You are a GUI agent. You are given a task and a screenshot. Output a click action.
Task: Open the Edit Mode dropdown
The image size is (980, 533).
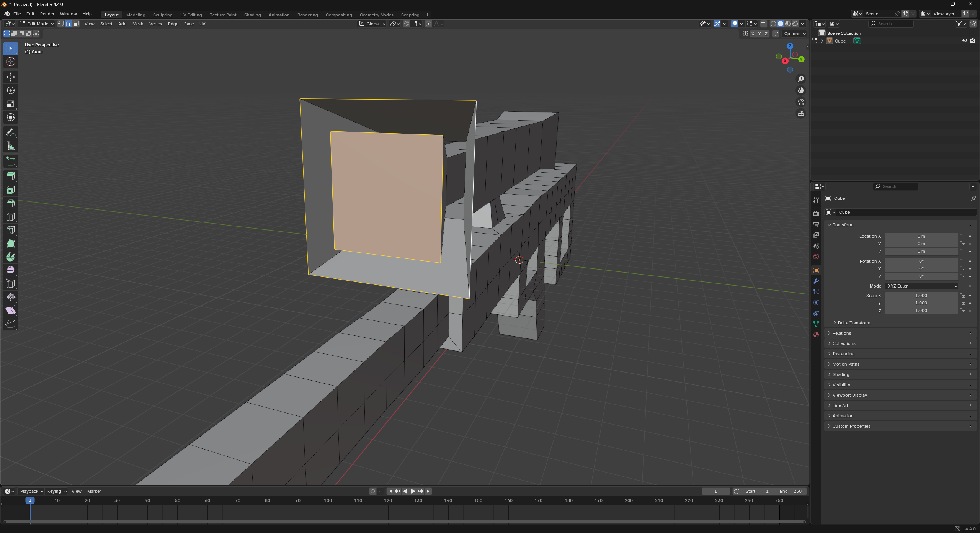tap(37, 24)
